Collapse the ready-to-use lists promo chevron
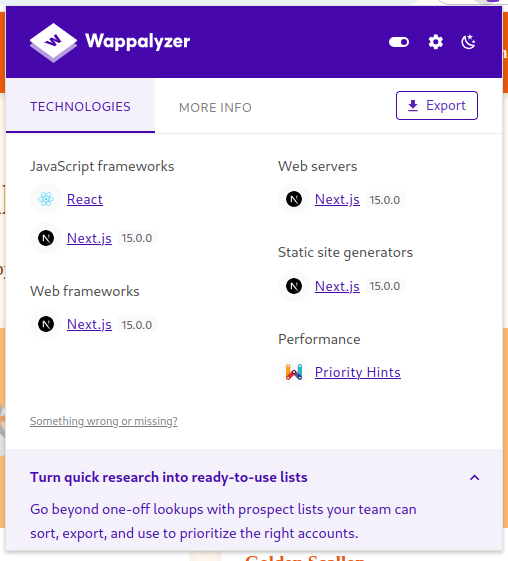Screen dimensions: 508x561 click(474, 478)
